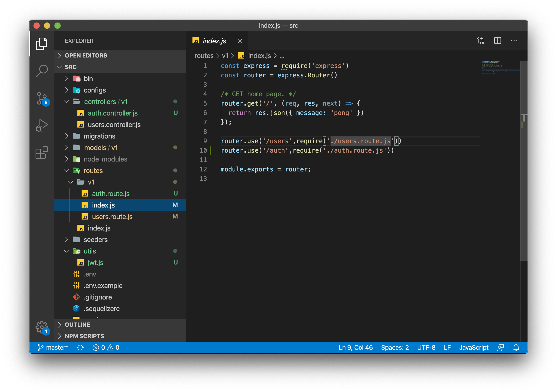The height and width of the screenshot is (392, 557).
Task: Open the notifications bell in status bar
Action: (x=516, y=348)
